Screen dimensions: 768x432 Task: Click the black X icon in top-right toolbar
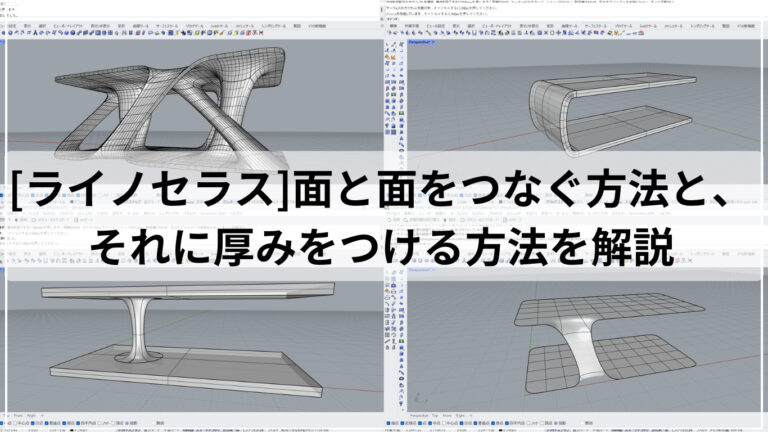pos(546,32)
